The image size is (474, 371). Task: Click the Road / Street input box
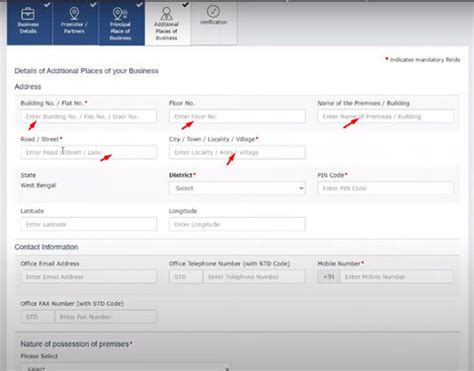[89, 152]
